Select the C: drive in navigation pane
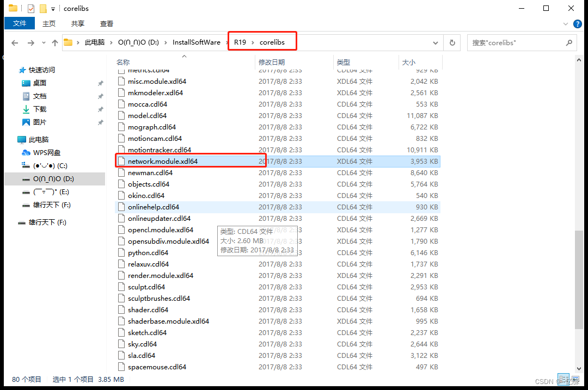The height and width of the screenshot is (390, 588). [x=50, y=165]
